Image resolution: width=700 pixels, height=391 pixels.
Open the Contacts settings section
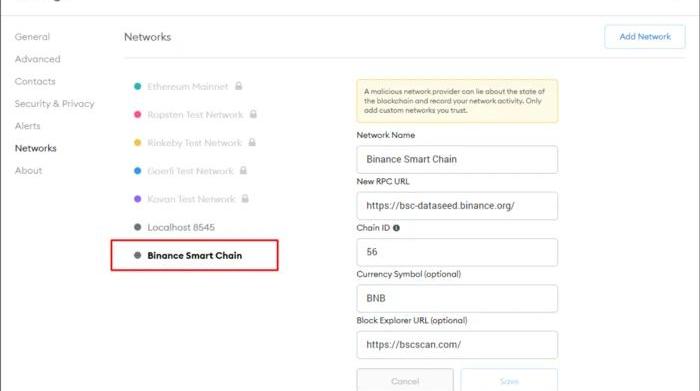pyautogui.click(x=35, y=81)
